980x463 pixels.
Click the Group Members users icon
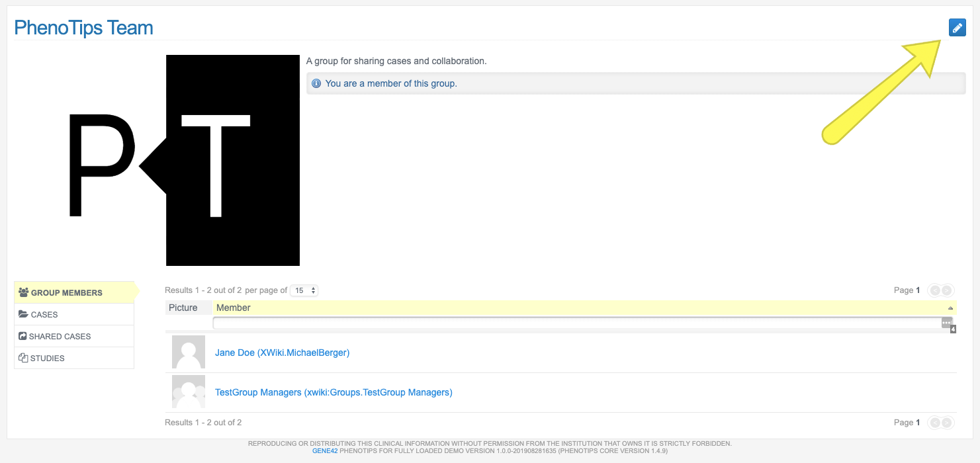point(24,292)
